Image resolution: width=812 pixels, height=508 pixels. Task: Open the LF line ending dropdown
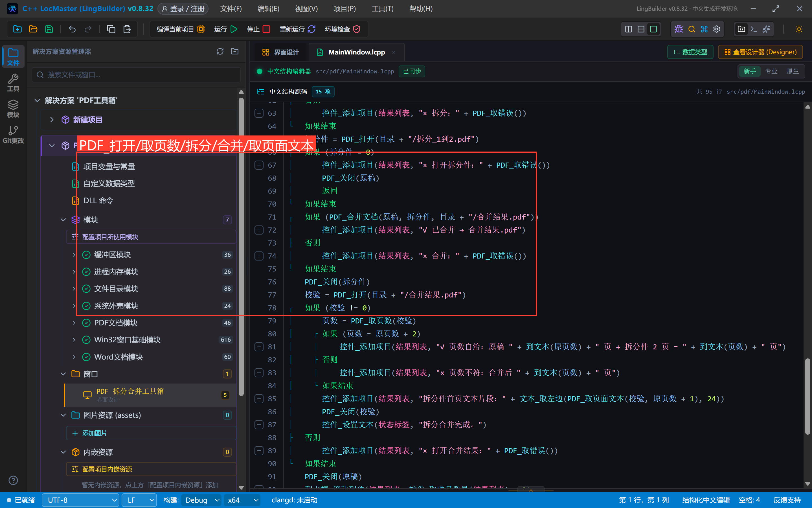coord(139,500)
